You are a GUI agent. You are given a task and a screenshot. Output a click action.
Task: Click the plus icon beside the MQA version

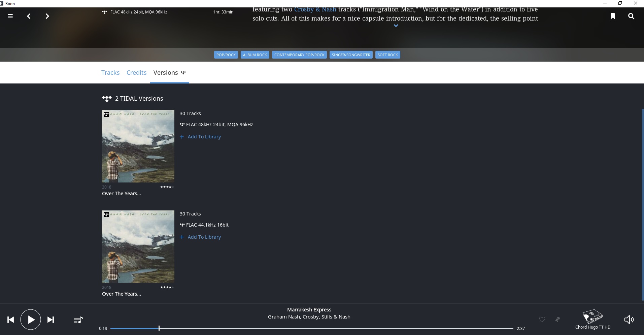tap(182, 137)
